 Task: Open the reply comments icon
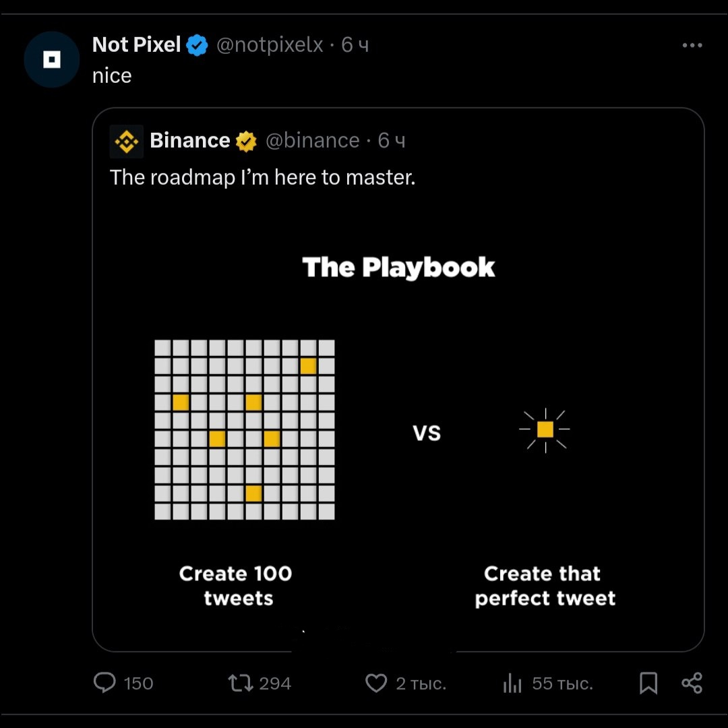coord(105,684)
